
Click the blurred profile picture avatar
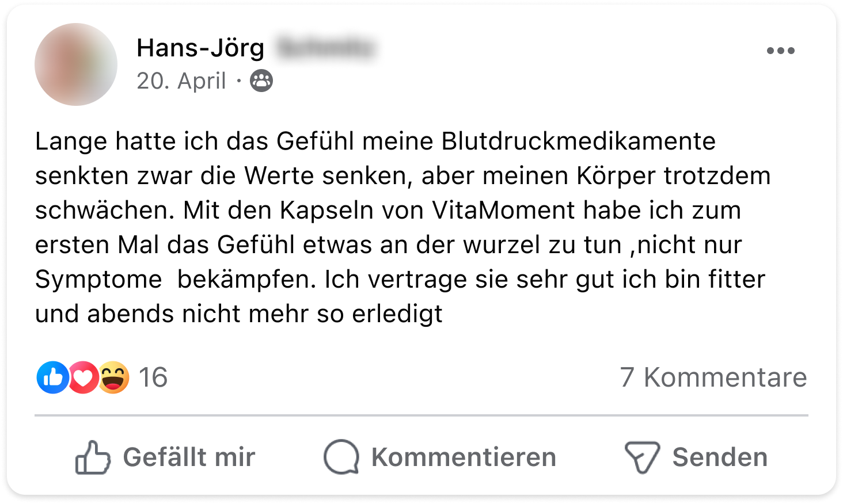tap(76, 64)
